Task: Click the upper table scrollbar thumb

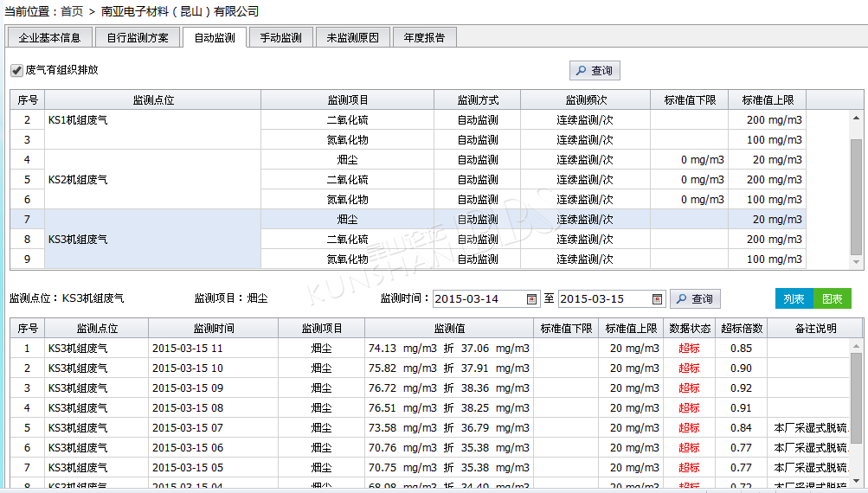Action: point(856,197)
